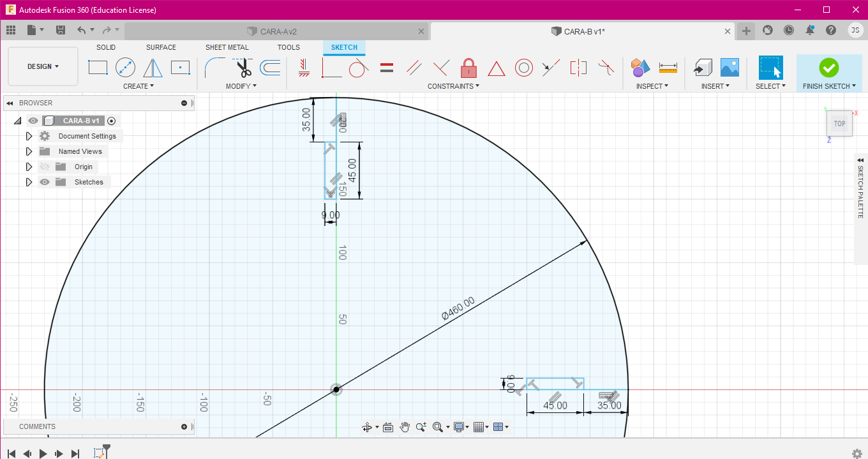The height and width of the screenshot is (459, 868).
Task: Switch to the TOOLS tab
Action: pyautogui.click(x=288, y=47)
